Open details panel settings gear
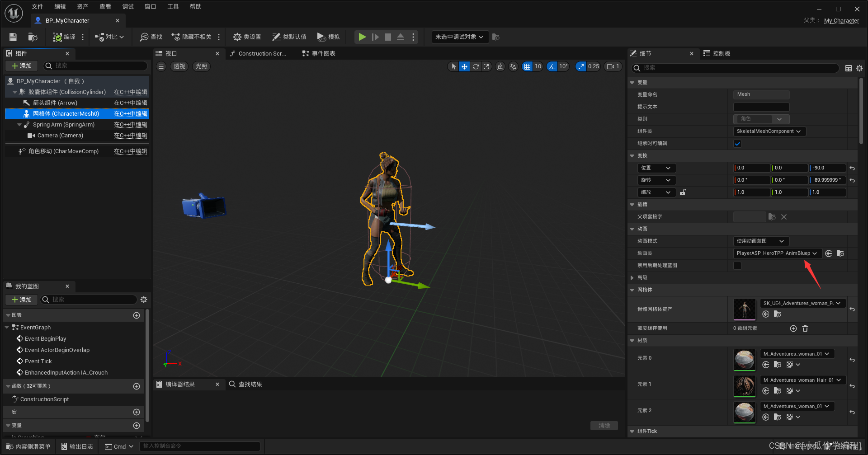The image size is (868, 455). coord(859,68)
